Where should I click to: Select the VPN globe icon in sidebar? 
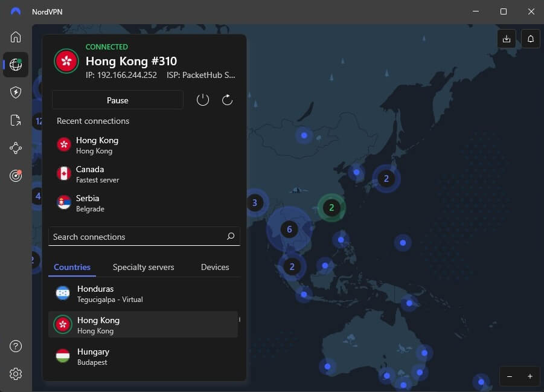[16, 65]
